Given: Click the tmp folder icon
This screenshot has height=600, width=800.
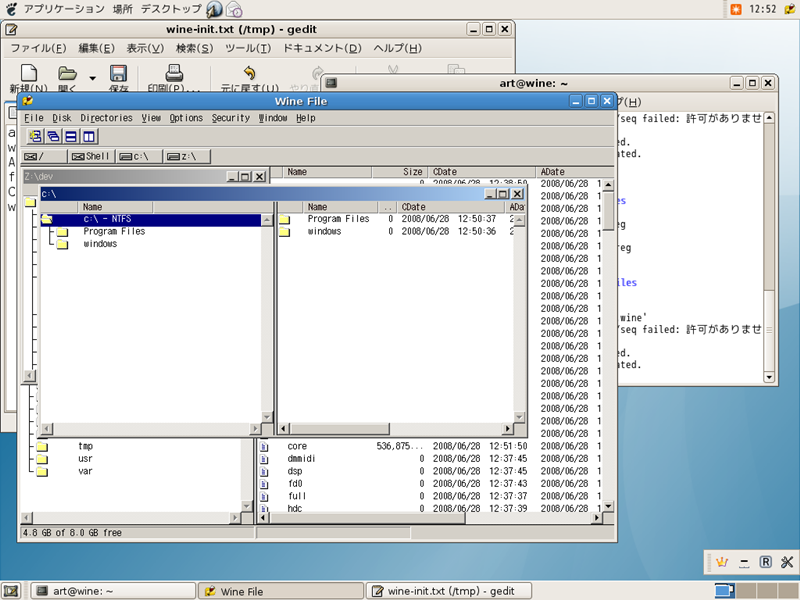Looking at the screenshot, I should tap(42, 446).
